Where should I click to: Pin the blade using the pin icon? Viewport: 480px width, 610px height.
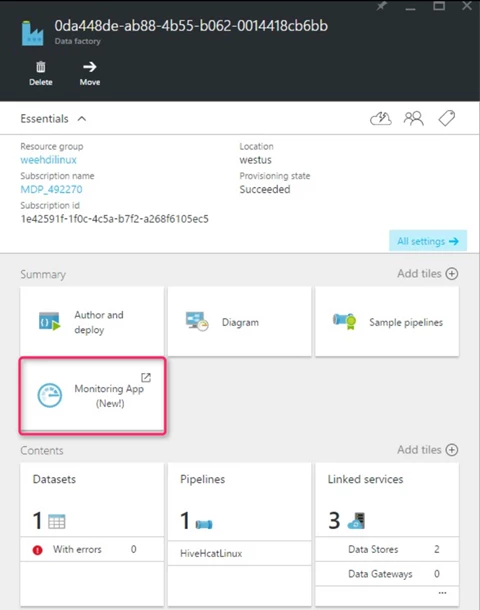[x=382, y=6]
